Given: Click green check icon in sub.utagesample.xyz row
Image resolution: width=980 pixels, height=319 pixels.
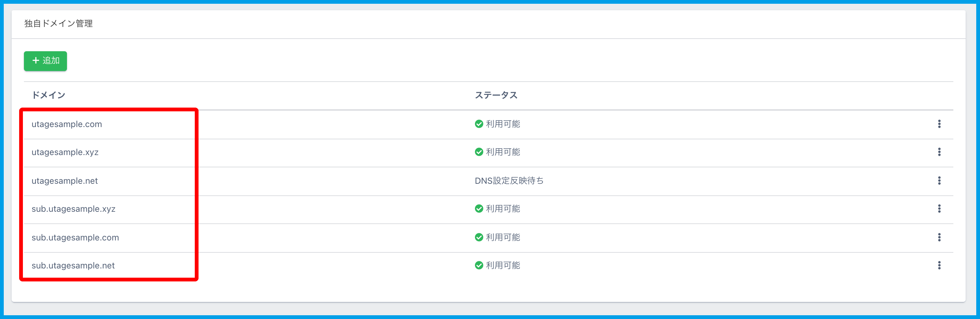Looking at the screenshot, I should click(479, 209).
